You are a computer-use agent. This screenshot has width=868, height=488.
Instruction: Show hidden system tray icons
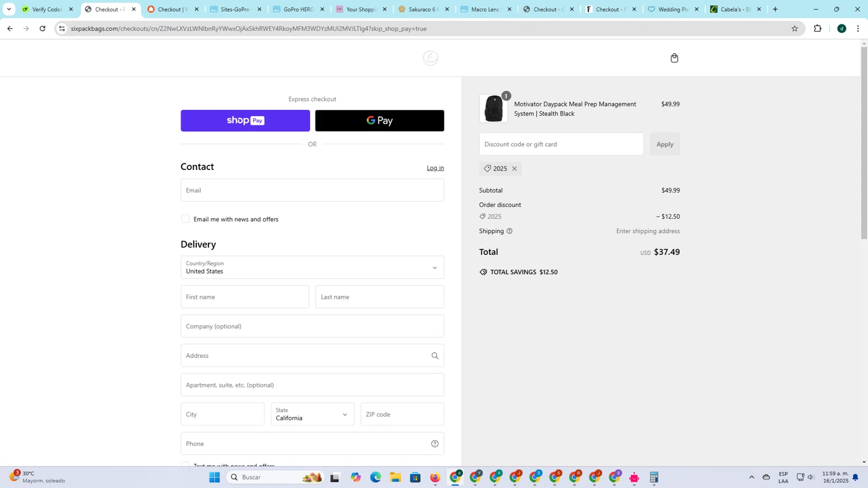coord(752,477)
